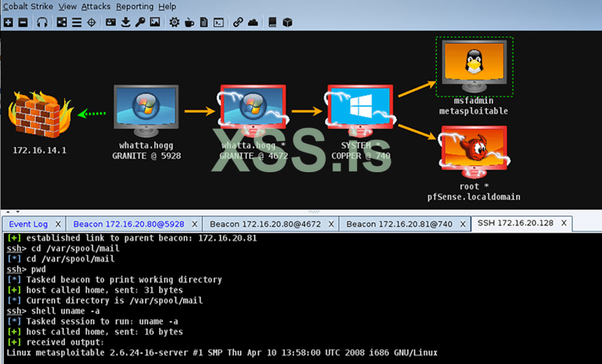Close the Beacon 172.16.20.80@4672 tab
Image resolution: width=602 pixels, height=364 pixels.
click(x=331, y=224)
